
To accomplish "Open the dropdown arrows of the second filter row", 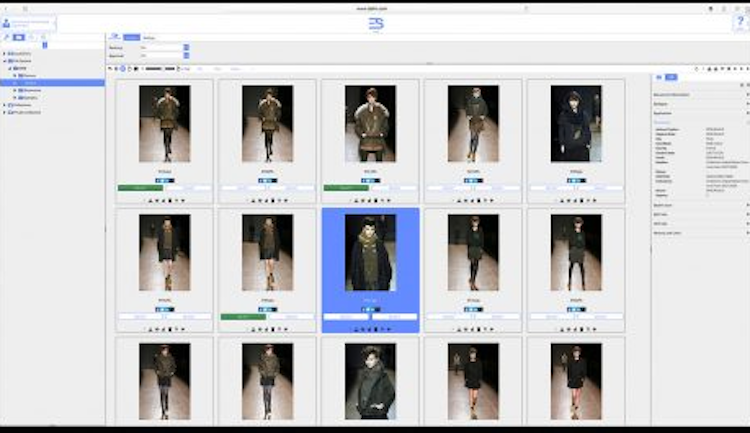I will pos(186,56).
